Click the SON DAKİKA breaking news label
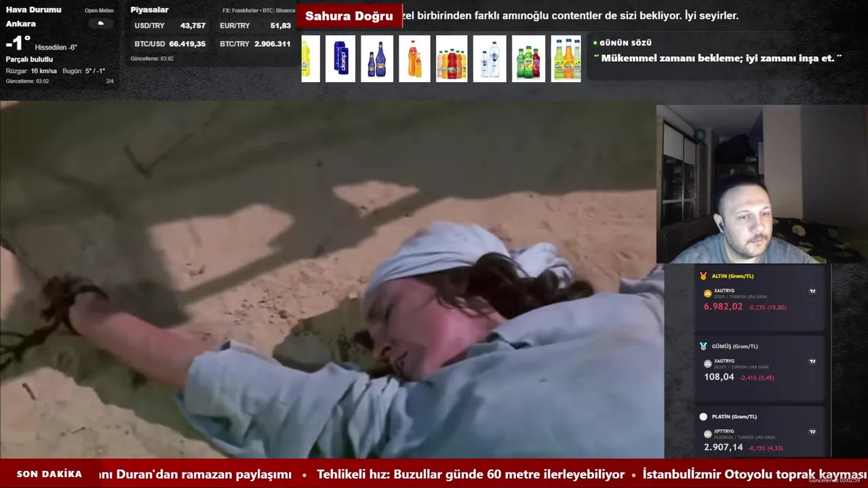Screen dimensions: 868x488 [x=50, y=474]
